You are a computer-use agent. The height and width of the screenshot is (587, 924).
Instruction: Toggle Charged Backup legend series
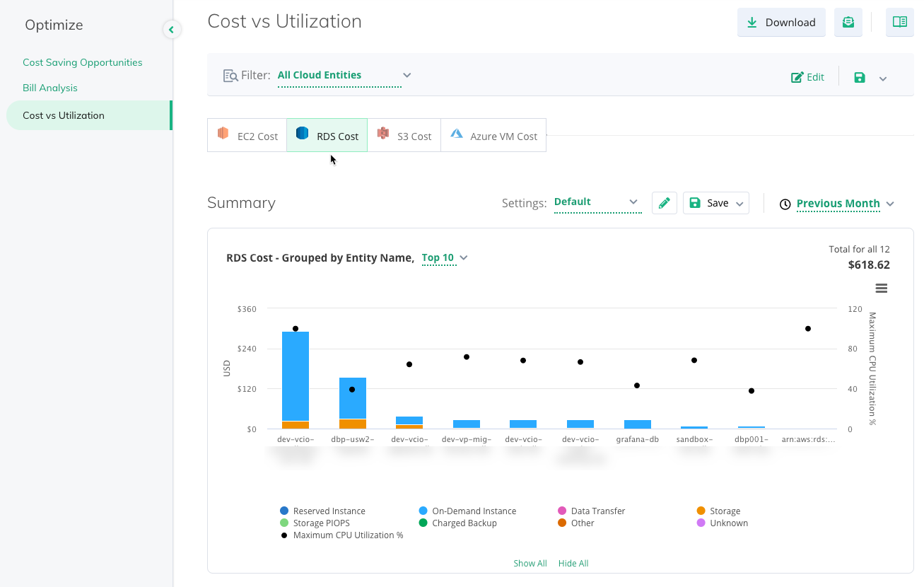457,523
